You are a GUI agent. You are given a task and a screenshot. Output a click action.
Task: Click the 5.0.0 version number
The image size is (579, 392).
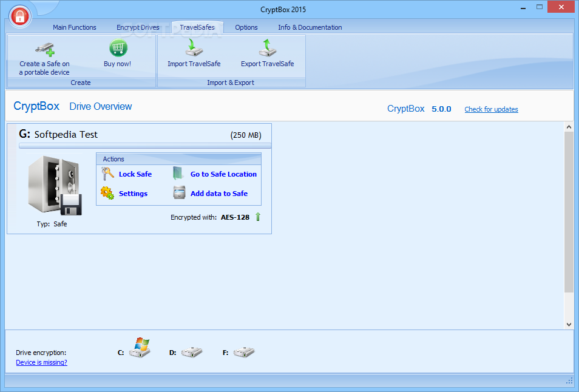point(441,109)
